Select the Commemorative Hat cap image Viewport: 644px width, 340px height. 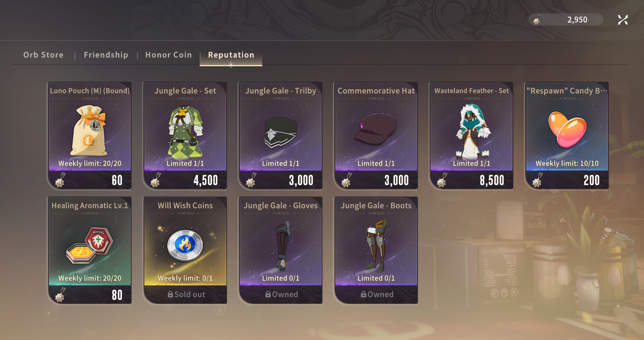pyautogui.click(x=375, y=129)
